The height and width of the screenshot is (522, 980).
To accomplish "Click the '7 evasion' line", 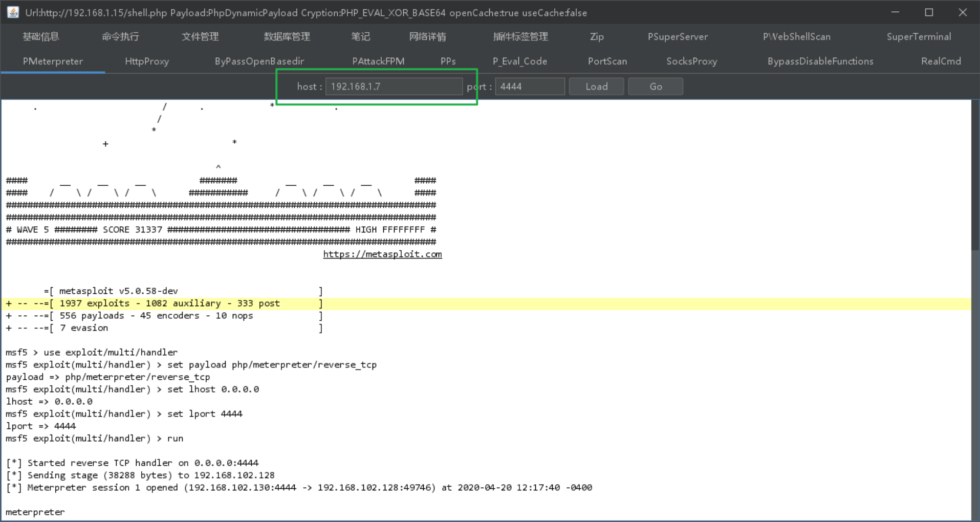I will click(x=164, y=328).
